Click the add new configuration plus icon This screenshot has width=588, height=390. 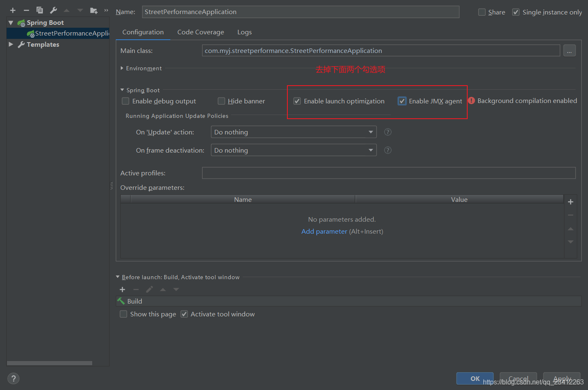tap(13, 10)
